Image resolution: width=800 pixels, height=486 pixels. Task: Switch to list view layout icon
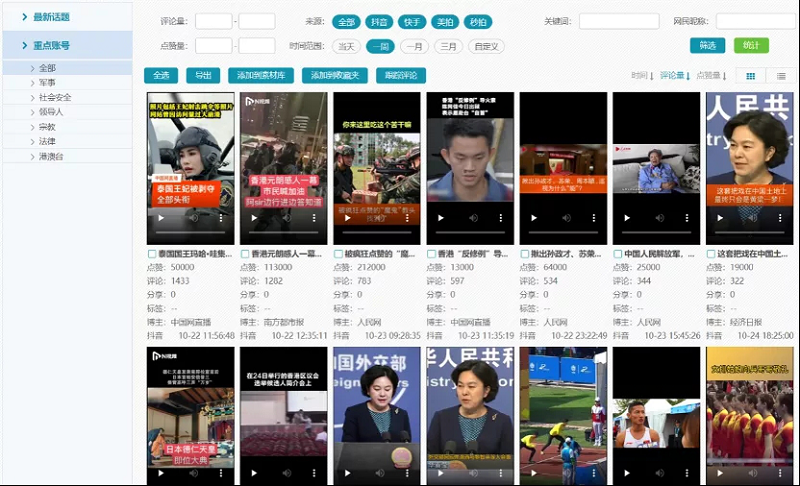pyautogui.click(x=781, y=76)
